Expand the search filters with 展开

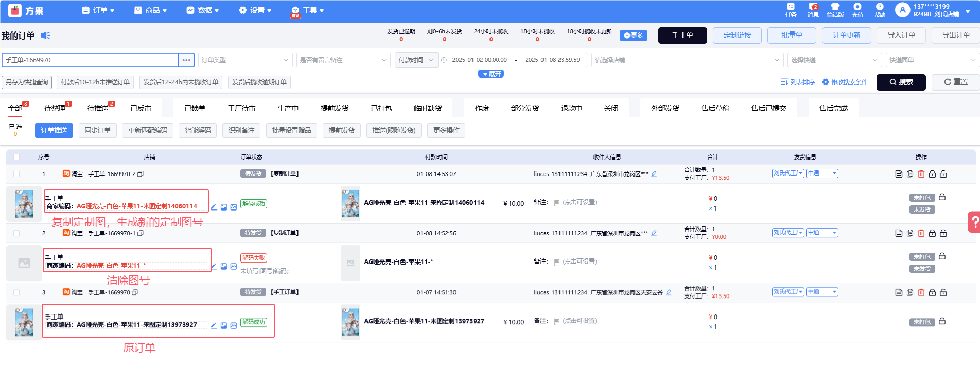(x=491, y=74)
